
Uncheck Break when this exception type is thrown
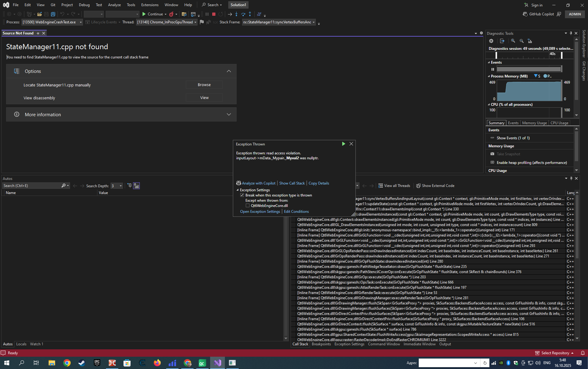point(242,195)
